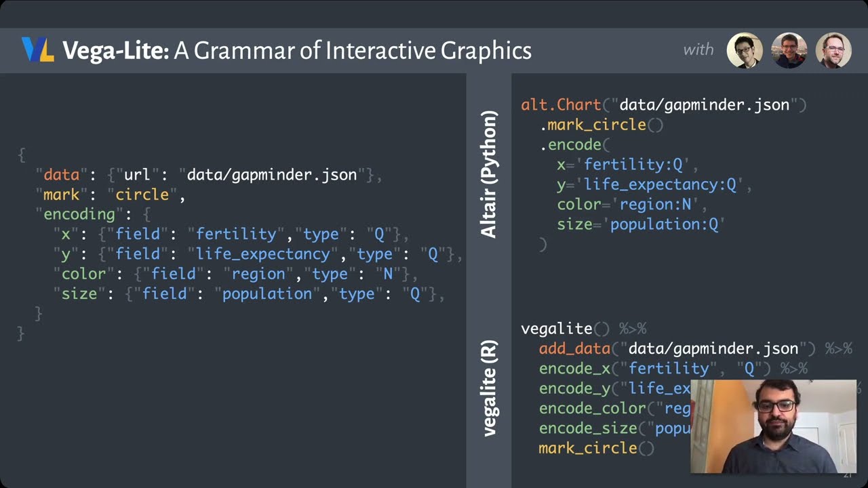This screenshot has height=488, width=868.
Task: Click the slide title 'Vega-Lite: A Grammar of Interactive Graphics'
Action: (x=297, y=51)
